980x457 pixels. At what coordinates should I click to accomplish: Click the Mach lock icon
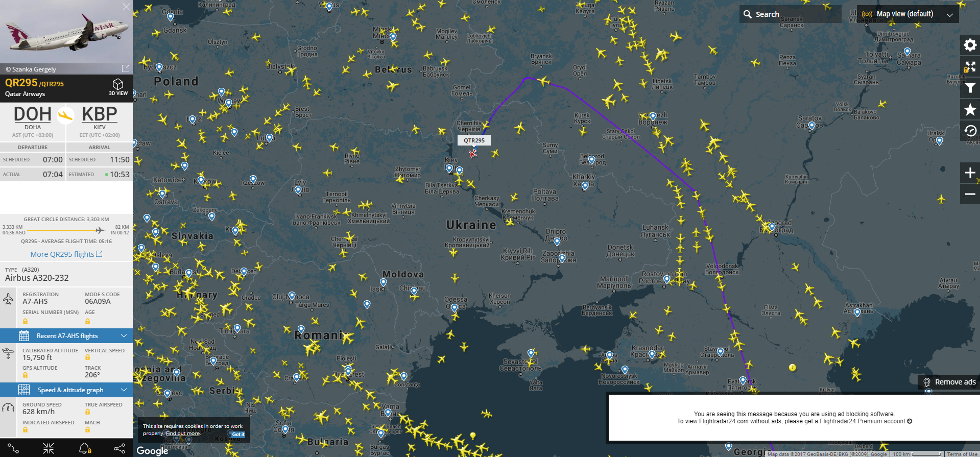(x=87, y=429)
